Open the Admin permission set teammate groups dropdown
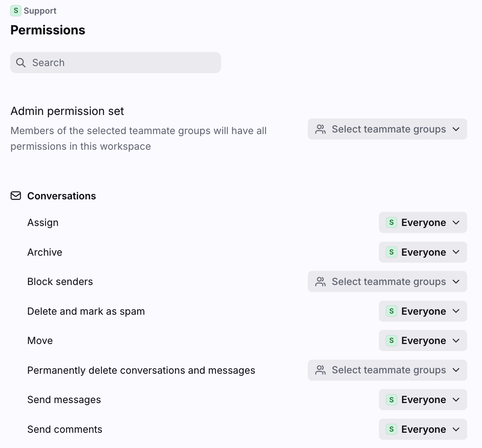Viewport: 482px width, 448px height. point(387,129)
